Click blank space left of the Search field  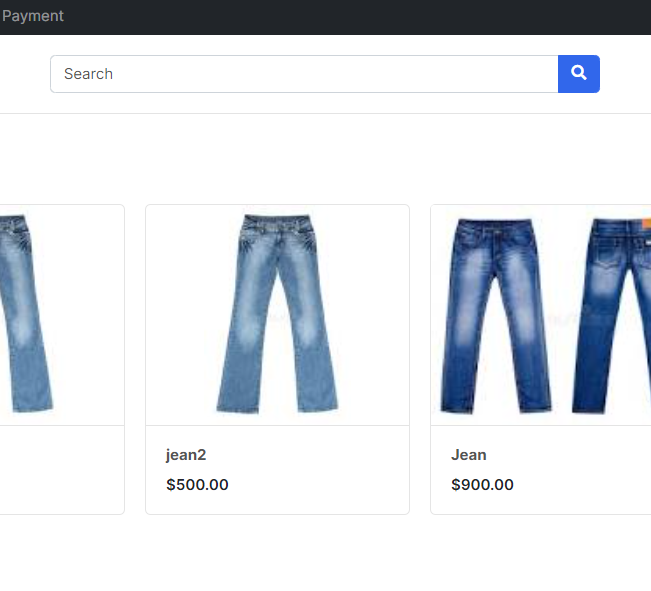pyautogui.click(x=24, y=74)
